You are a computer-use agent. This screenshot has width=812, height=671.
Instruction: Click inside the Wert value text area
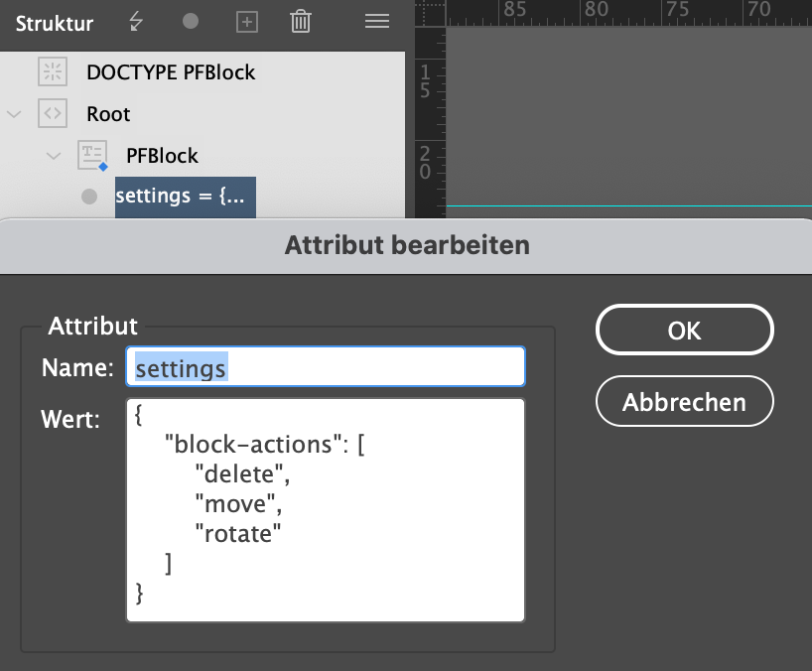[x=326, y=506]
